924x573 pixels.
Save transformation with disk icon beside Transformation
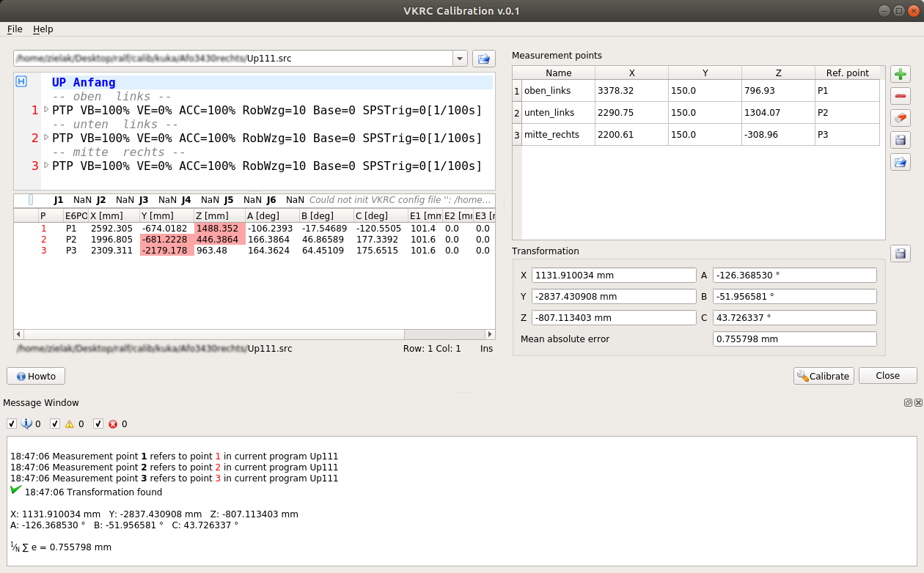(x=901, y=254)
